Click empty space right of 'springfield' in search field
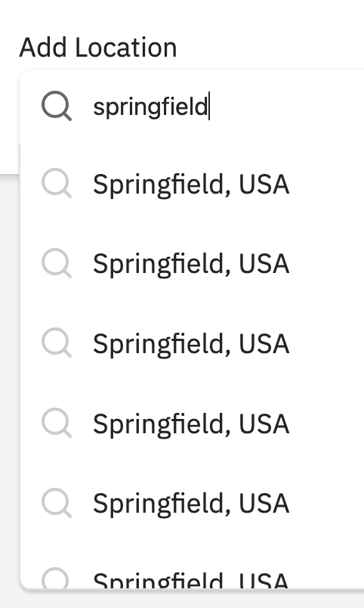Screen dimensions: 364x608 pos(286,106)
